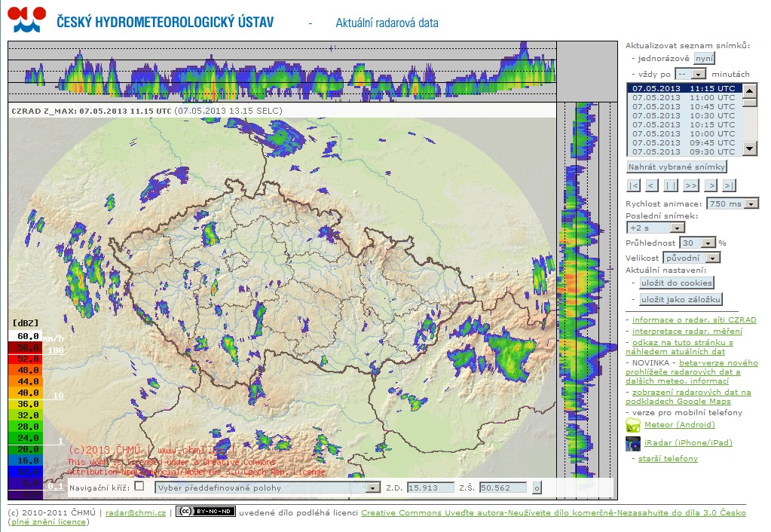
Task: Open the Rychlost animace 750 ms dropdown
Action: click(x=733, y=204)
